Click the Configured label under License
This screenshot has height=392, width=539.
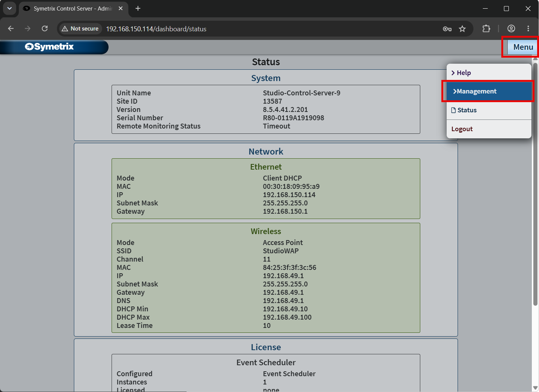135,374
